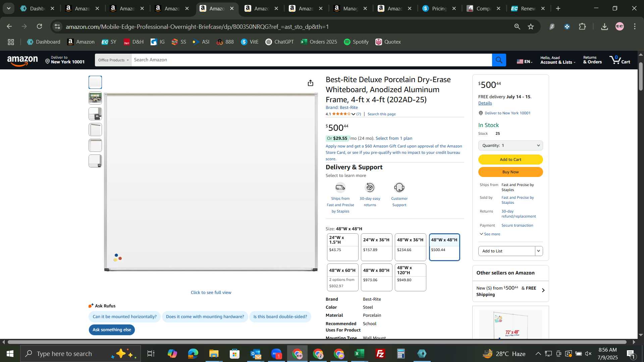Open the EN language selector
This screenshot has width=644, height=362.
coord(525,61)
